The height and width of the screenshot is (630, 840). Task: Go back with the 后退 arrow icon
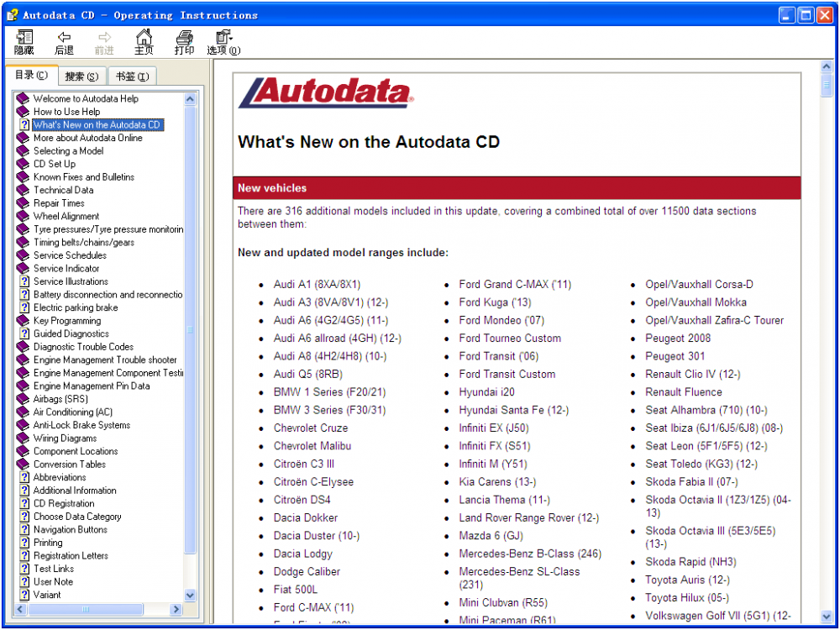(64, 38)
